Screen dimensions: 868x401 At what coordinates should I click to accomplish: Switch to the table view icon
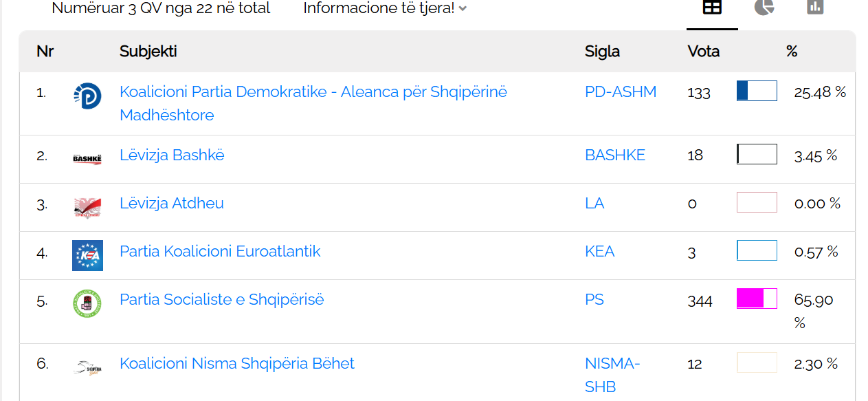click(x=712, y=8)
